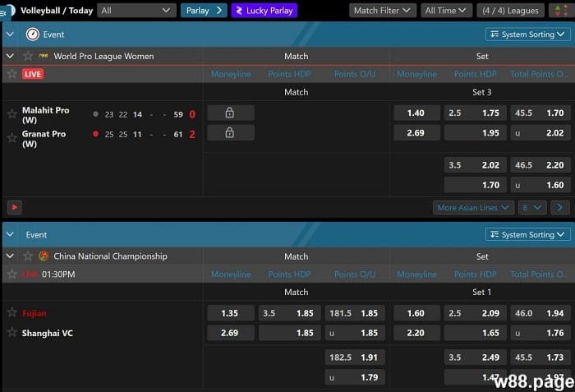Favorite the World Pro League Women league

pos(28,56)
